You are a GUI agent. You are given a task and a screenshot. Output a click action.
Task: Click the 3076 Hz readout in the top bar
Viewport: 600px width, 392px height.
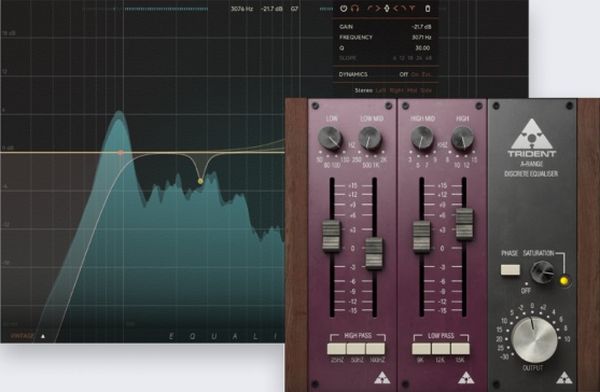click(x=242, y=8)
